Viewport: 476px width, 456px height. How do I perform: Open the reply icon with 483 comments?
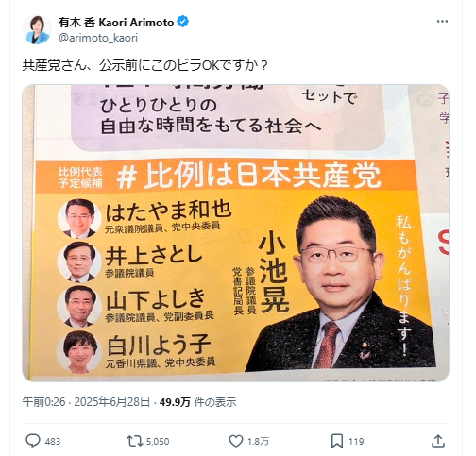pos(33,441)
